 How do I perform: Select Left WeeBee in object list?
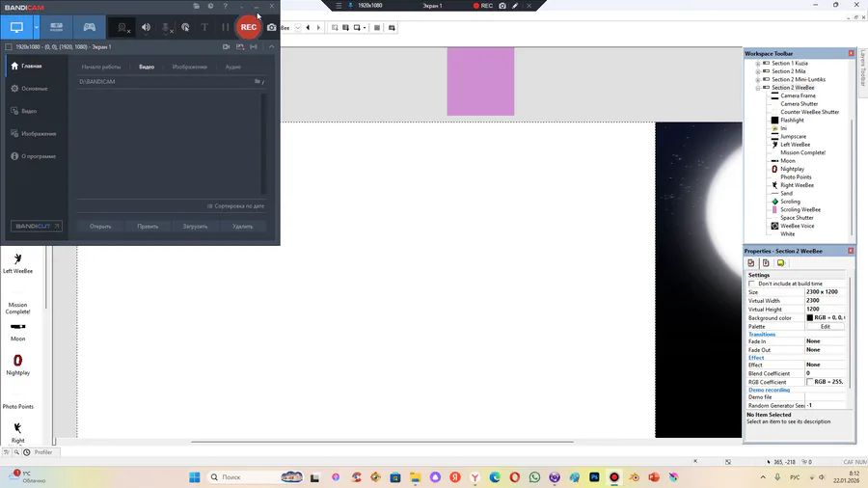17,264
